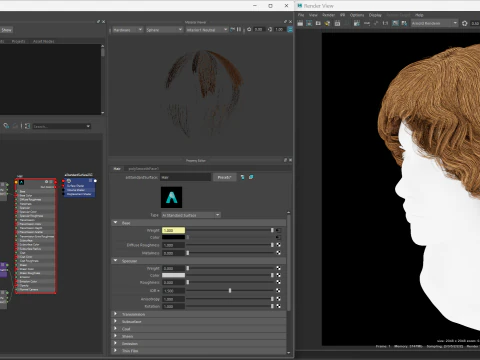This screenshot has height=360, width=480.
Task: Expand the Thin Film section
Action: pyautogui.click(x=115, y=350)
